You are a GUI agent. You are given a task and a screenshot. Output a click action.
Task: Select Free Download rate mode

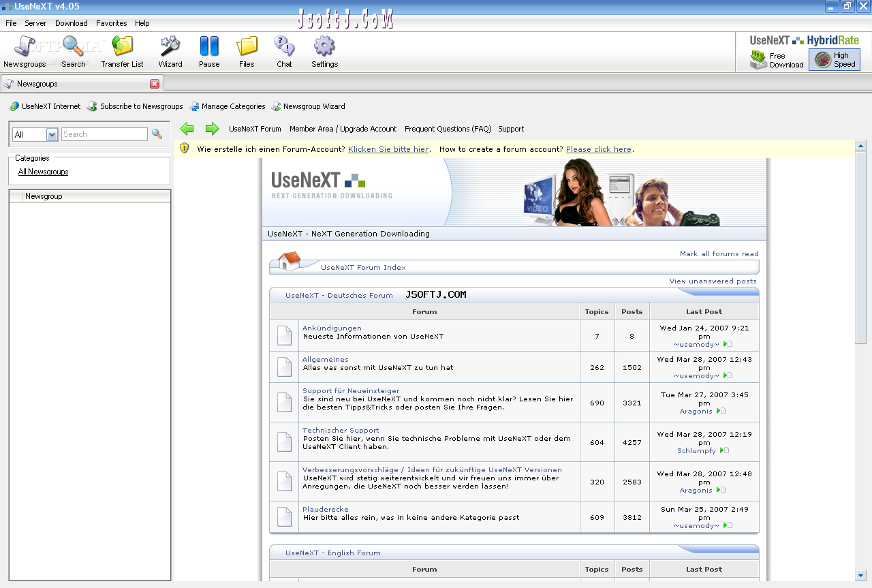777,60
